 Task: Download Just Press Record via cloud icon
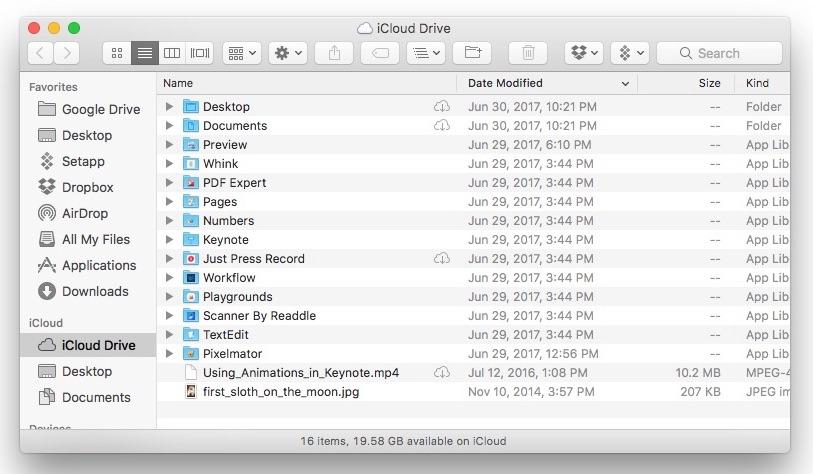(x=442, y=258)
